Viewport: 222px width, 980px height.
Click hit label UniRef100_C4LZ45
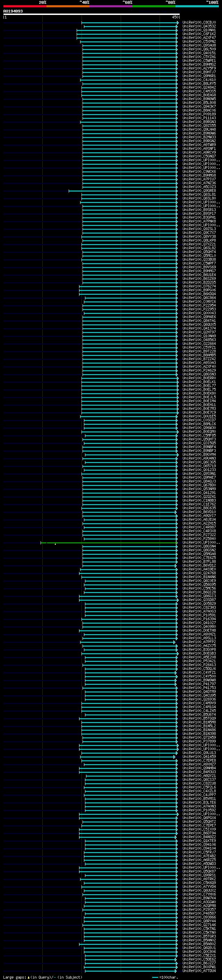tap(199, 711)
